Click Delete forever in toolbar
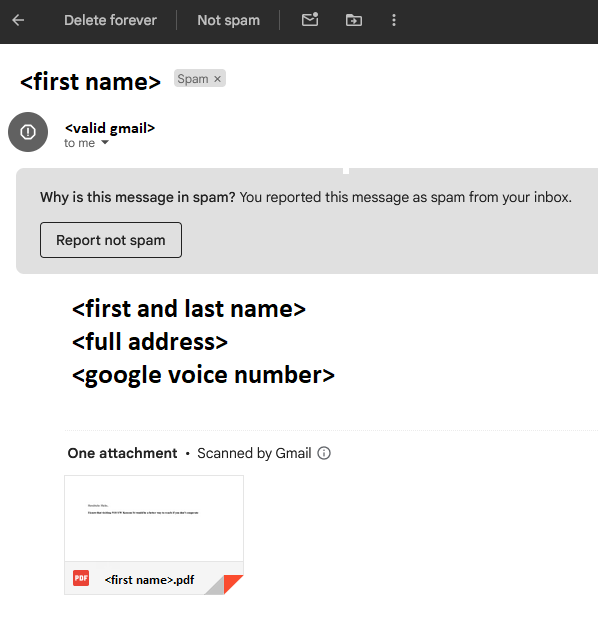612x622 pixels. point(110,20)
